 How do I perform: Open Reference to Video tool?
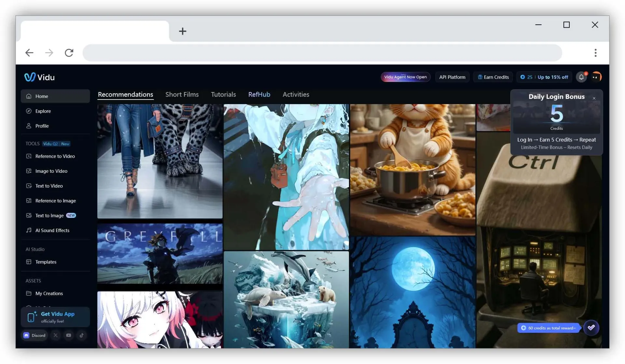pyautogui.click(x=55, y=156)
